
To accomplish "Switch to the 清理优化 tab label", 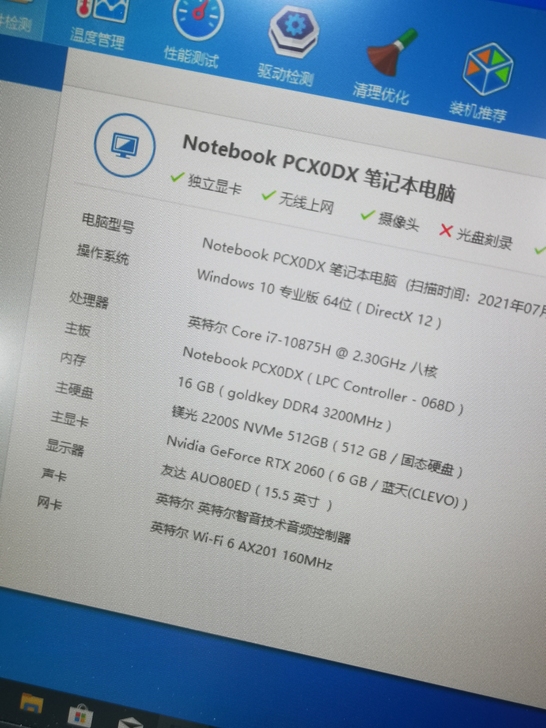I will pyautogui.click(x=381, y=92).
